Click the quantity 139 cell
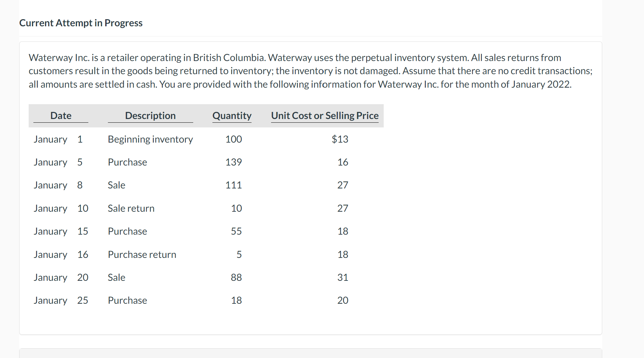The image size is (644, 358). pyautogui.click(x=233, y=162)
